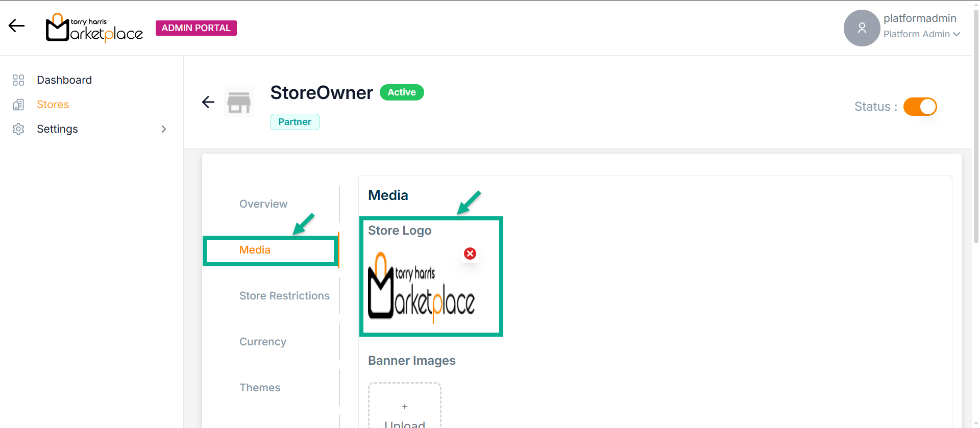Go to the Themes tab
Image resolution: width=980 pixels, height=428 pixels.
point(260,388)
